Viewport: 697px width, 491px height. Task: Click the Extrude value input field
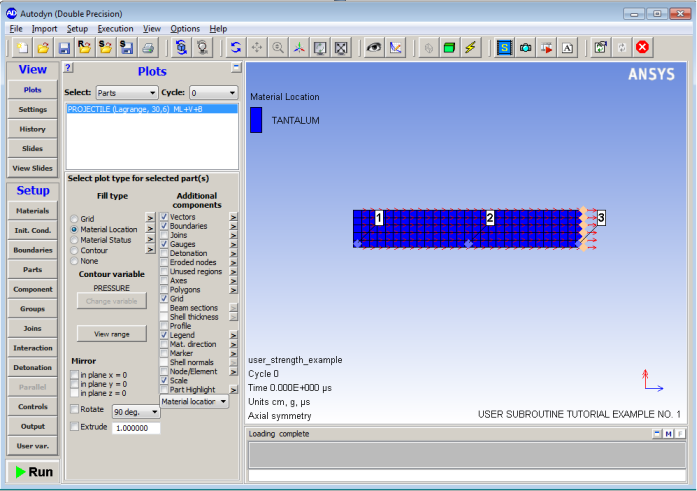pos(135,427)
